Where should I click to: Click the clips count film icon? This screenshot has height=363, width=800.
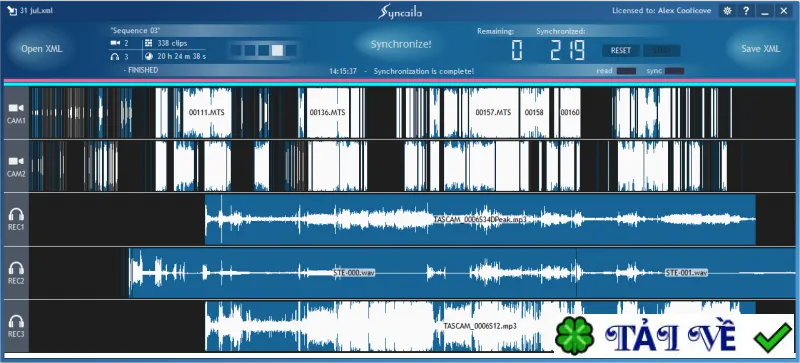pos(148,43)
